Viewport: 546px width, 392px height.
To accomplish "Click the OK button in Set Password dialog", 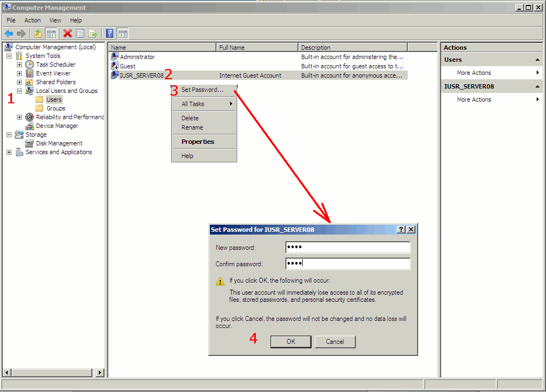I will [290, 341].
